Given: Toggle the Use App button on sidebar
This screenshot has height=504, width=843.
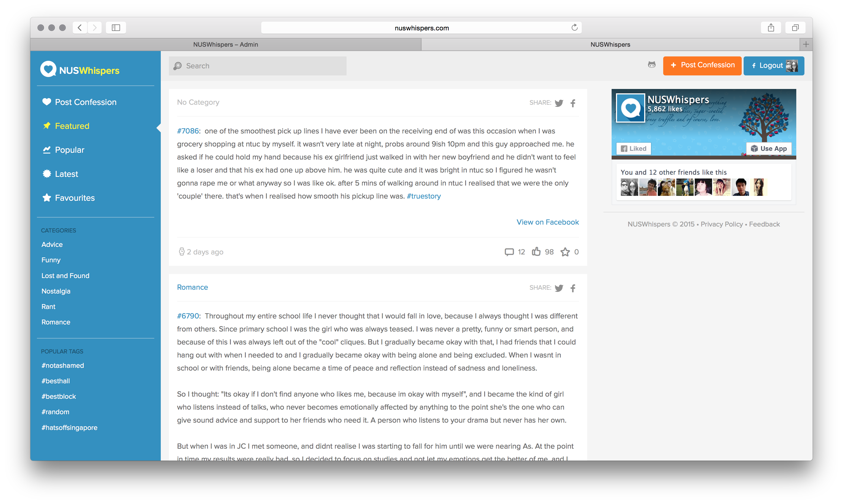Looking at the screenshot, I should coord(769,148).
